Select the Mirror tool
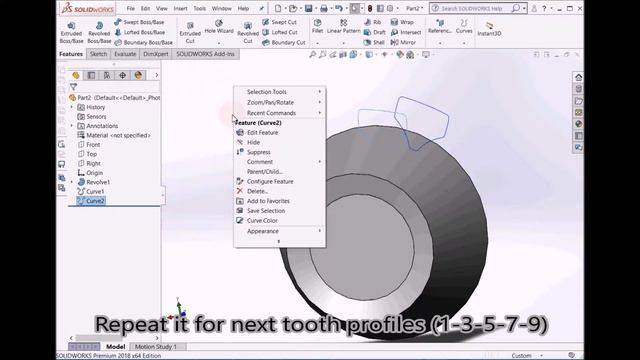The width and height of the screenshot is (640, 360). tap(403, 42)
